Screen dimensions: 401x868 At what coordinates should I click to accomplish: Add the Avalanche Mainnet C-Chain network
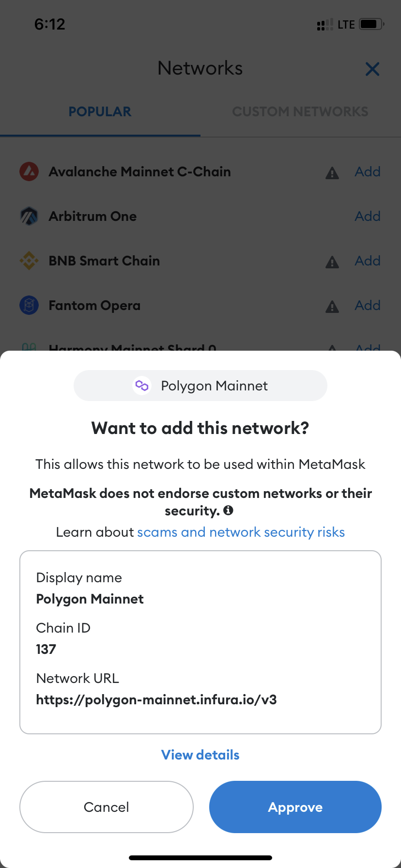(x=368, y=172)
